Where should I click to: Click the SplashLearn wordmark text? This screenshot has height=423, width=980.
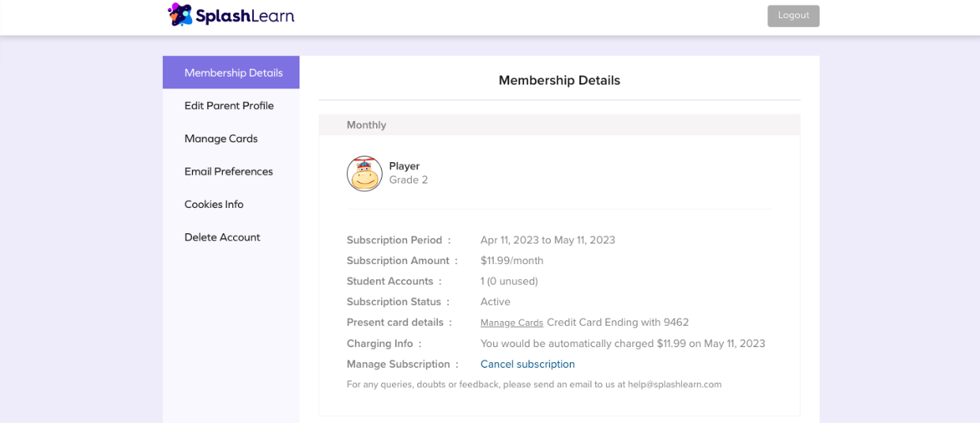[246, 15]
